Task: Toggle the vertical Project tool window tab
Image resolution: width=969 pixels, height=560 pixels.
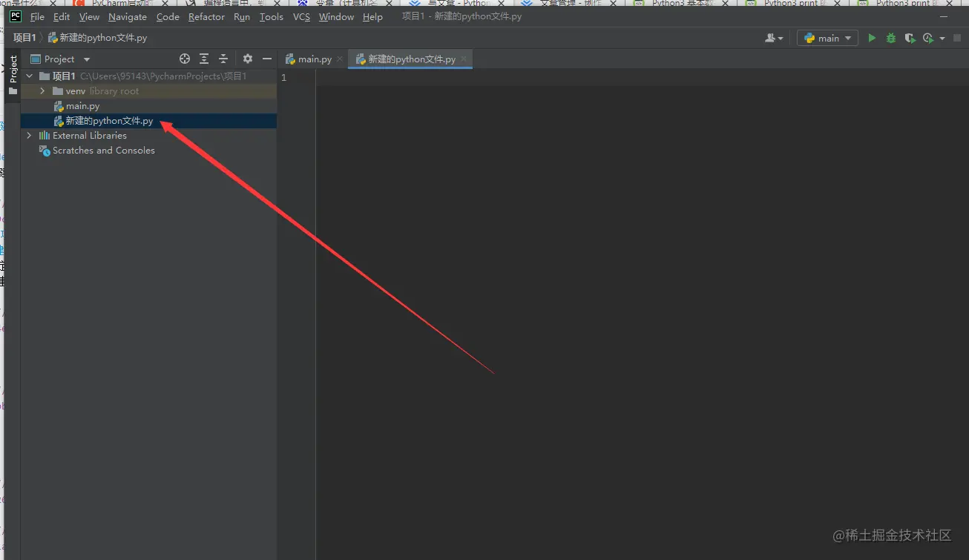Action: (13, 69)
